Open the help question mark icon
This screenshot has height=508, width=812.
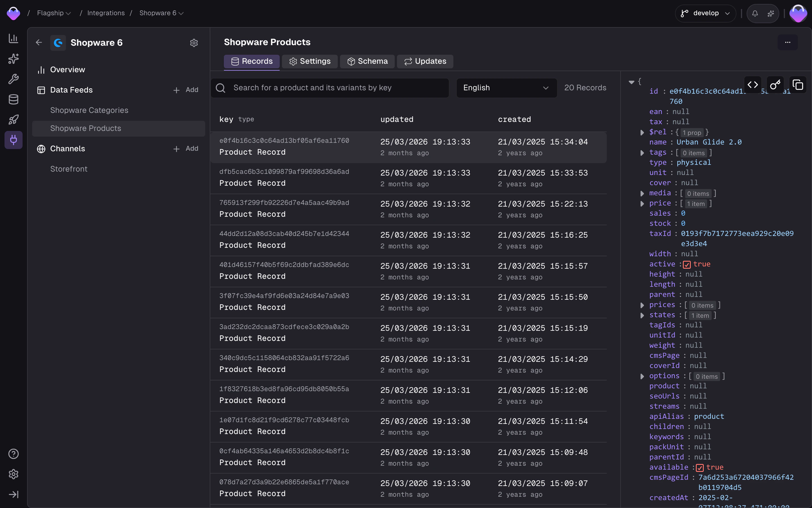(x=14, y=454)
